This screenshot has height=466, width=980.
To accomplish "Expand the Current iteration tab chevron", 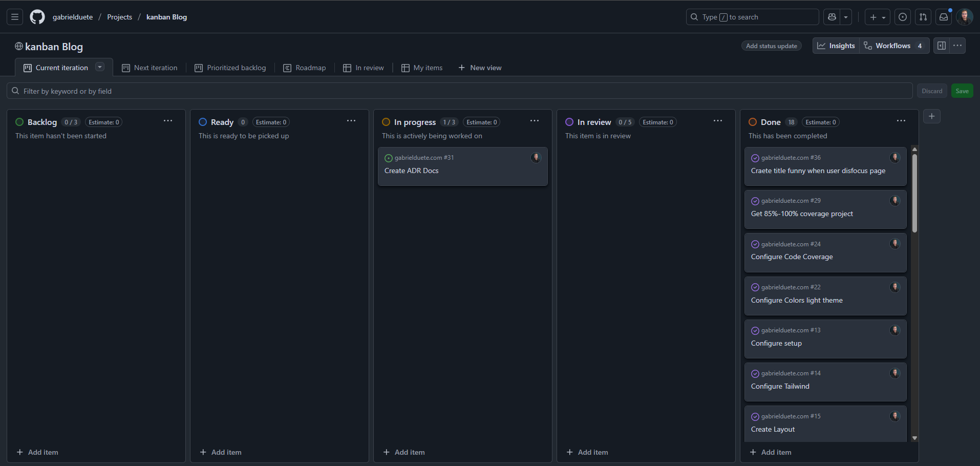I will coord(99,67).
